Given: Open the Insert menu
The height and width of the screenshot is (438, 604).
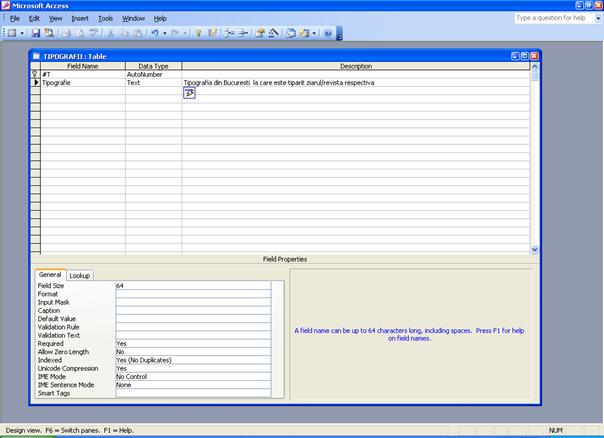Looking at the screenshot, I should click(x=80, y=18).
